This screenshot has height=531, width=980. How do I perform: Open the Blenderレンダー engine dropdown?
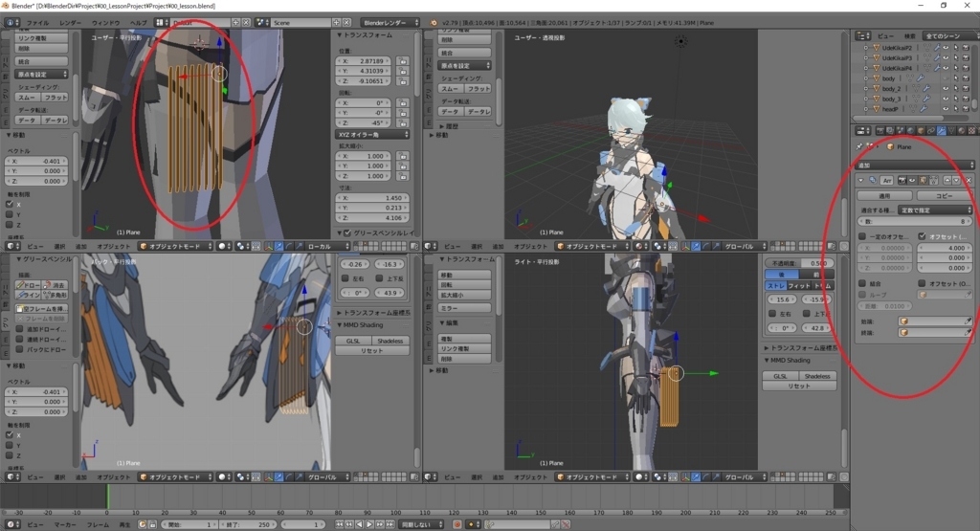[390, 23]
